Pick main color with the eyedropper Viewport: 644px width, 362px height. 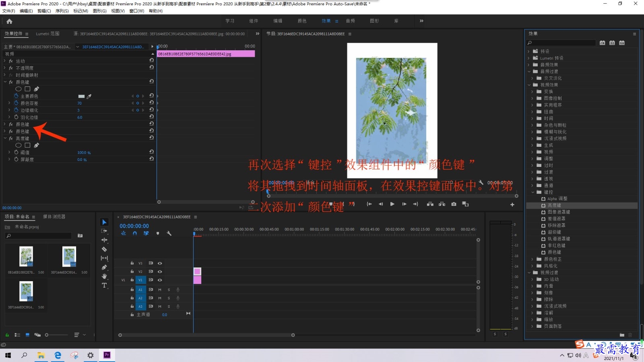pos(89,96)
